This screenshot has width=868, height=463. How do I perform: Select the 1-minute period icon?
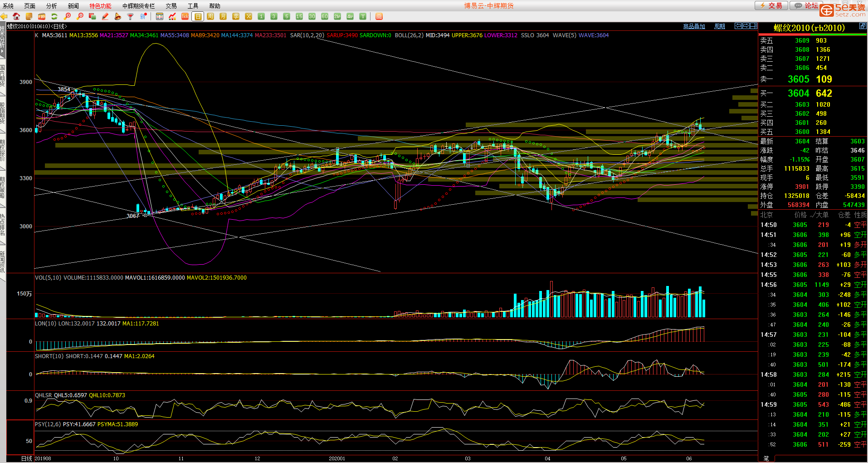[x=261, y=16]
